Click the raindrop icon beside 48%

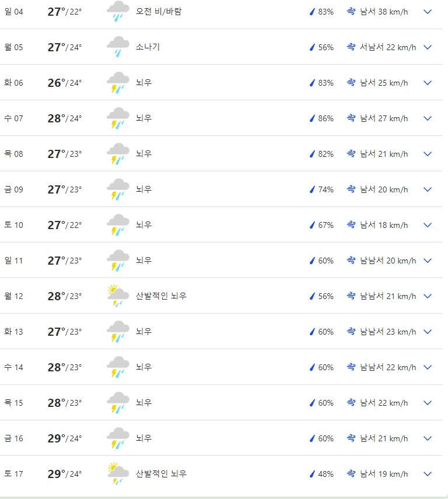pyautogui.click(x=312, y=474)
